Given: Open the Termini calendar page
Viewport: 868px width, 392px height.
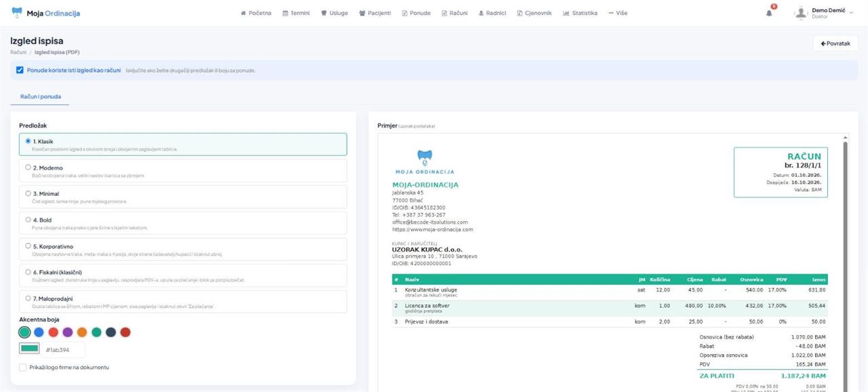Looking at the screenshot, I should click(x=296, y=13).
